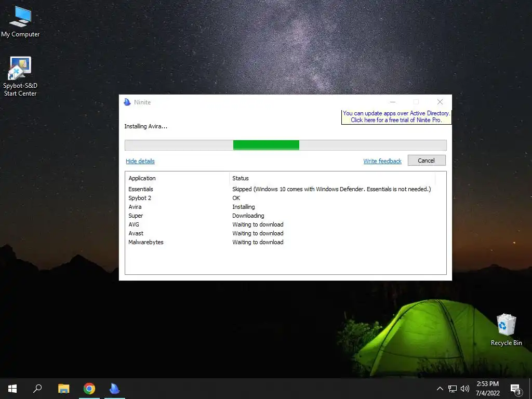Image resolution: width=532 pixels, height=399 pixels.
Task: Open the Write feedback link
Action: (382, 161)
